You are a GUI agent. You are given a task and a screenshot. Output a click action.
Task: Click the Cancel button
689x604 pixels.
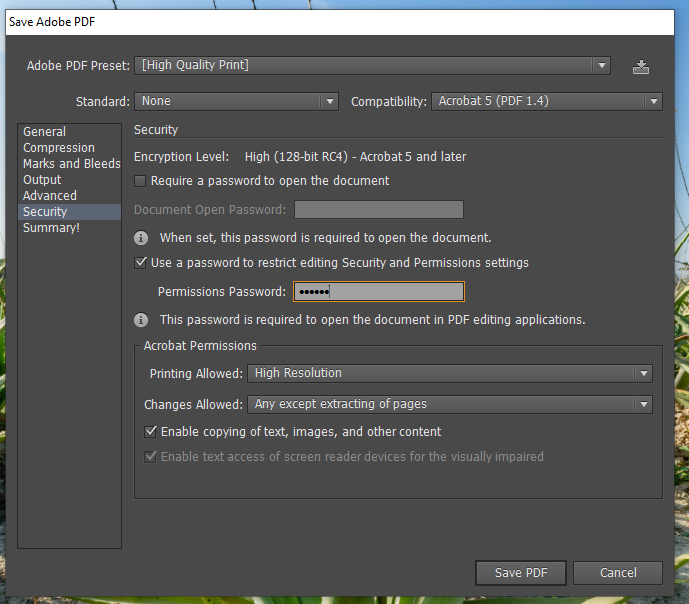pos(618,573)
